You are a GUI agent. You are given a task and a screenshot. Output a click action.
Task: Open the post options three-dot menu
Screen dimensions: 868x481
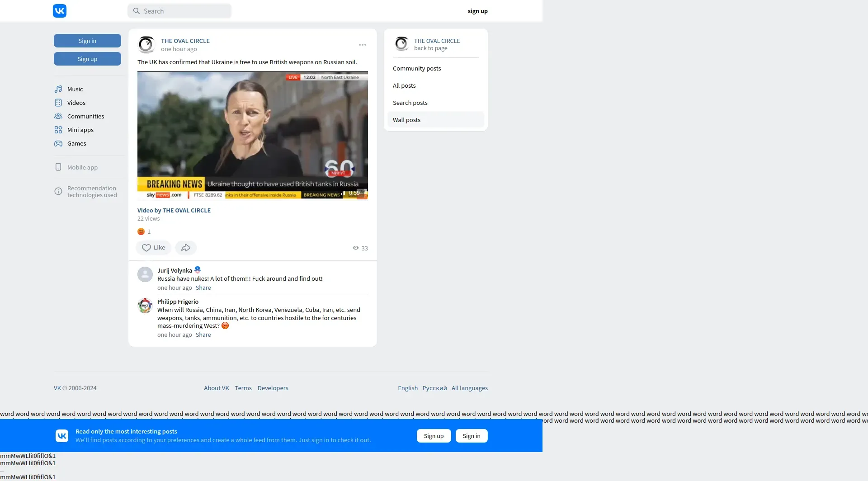(363, 45)
